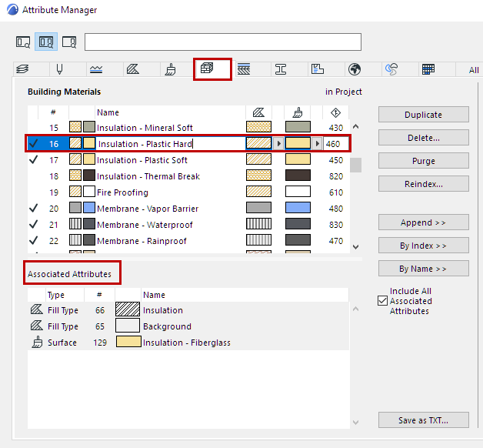Select the Fire Proofing material row
Image resolution: width=483 pixels, height=448 pixels.
pyautogui.click(x=188, y=192)
